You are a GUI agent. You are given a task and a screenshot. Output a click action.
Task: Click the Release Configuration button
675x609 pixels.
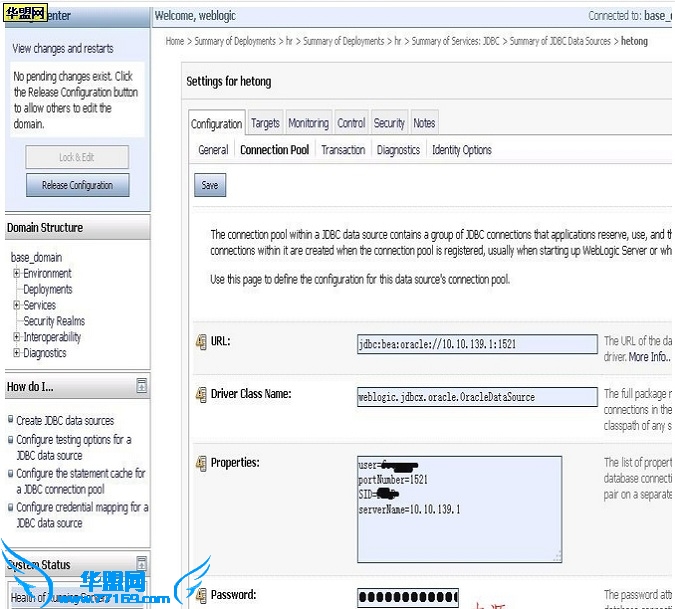pos(77,185)
